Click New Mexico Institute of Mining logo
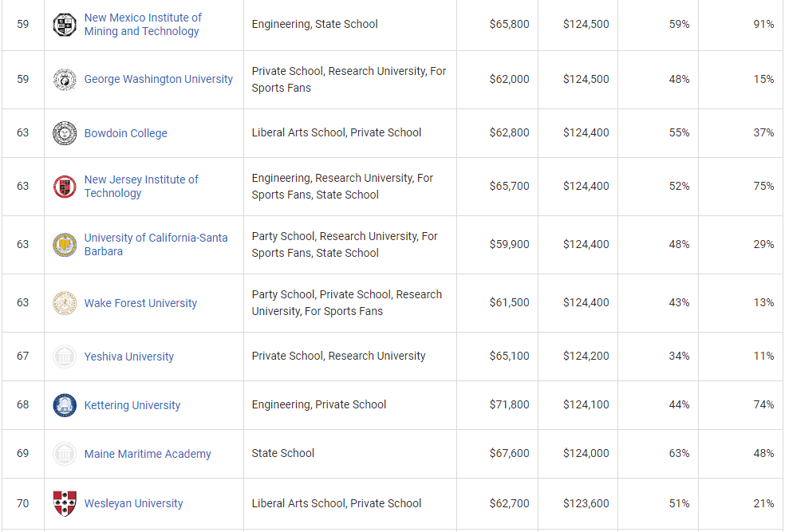Viewport: 785px width, 532px height. click(x=65, y=25)
